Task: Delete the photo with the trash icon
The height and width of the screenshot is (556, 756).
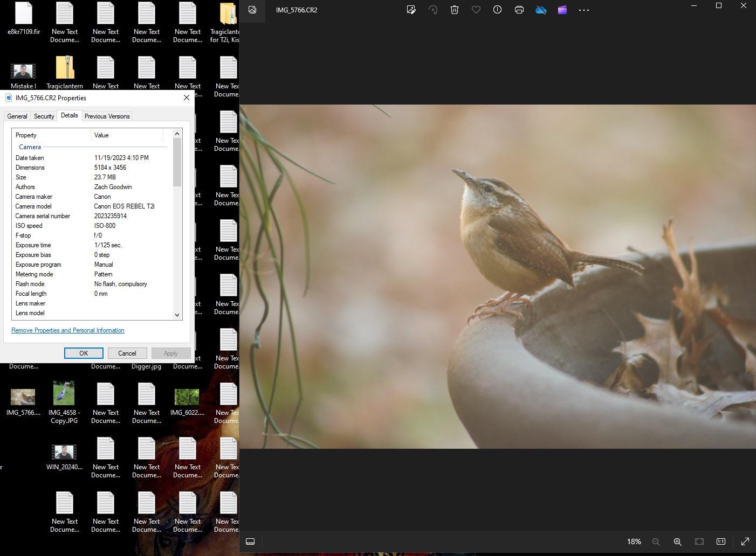Action: (455, 10)
